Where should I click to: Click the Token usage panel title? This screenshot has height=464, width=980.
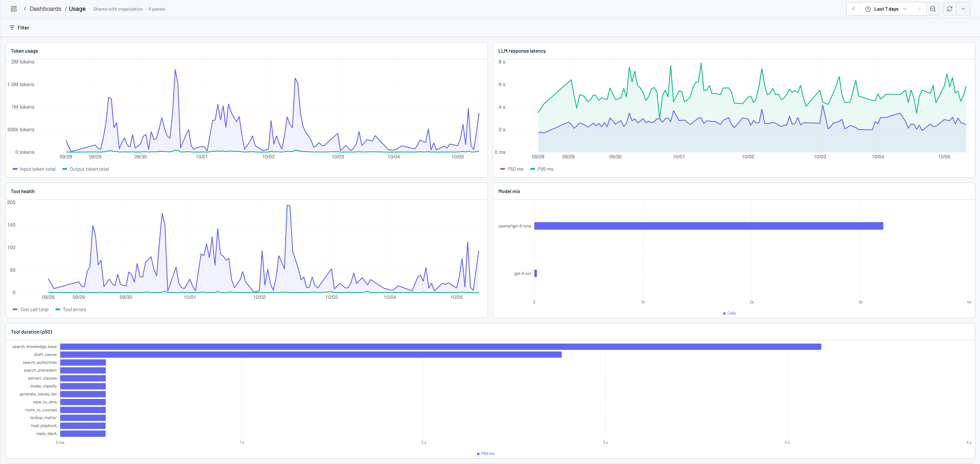click(24, 51)
